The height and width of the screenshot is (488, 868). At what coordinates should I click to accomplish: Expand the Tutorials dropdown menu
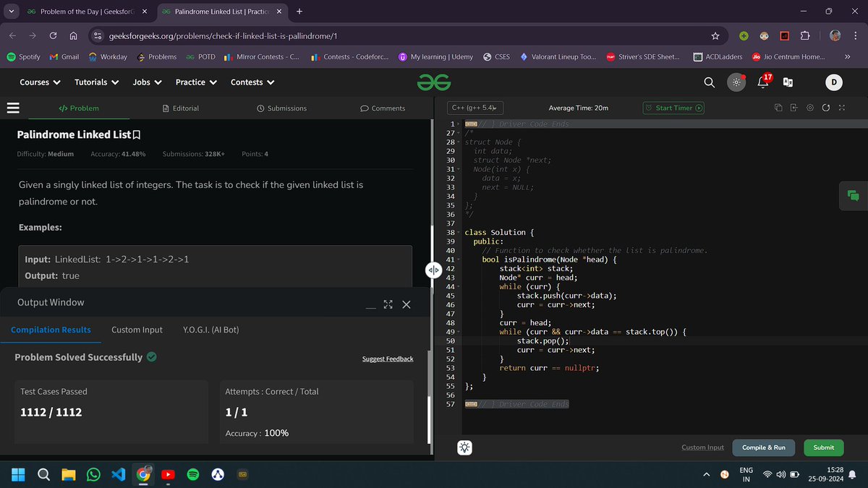tap(96, 82)
